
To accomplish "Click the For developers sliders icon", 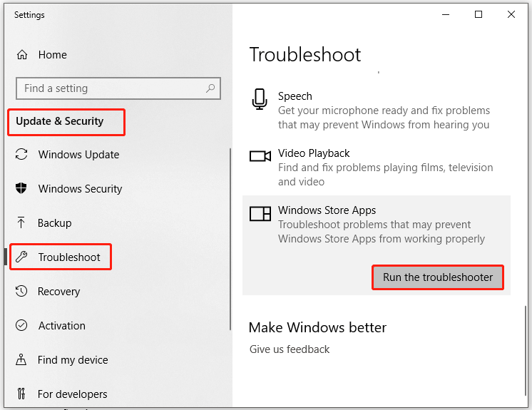I will 22,394.
